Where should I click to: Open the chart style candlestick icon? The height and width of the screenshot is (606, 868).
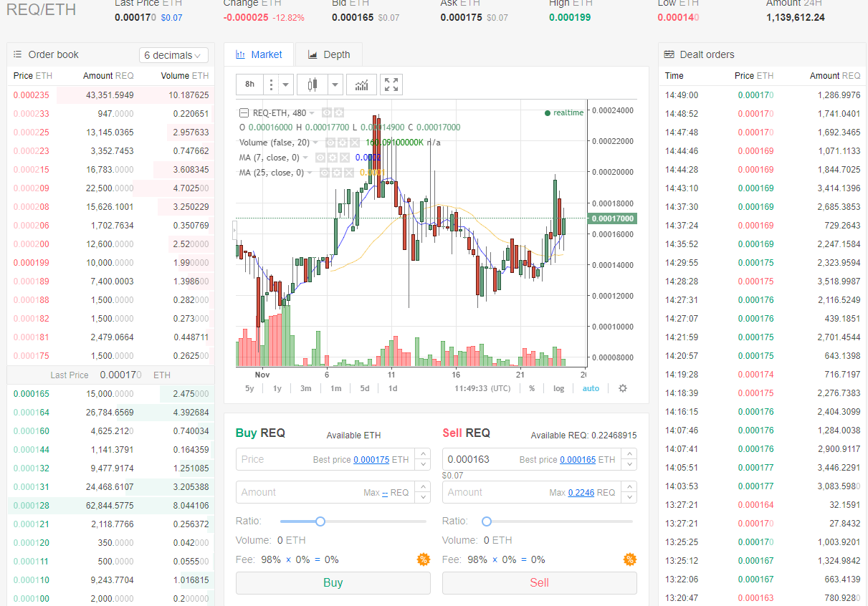pos(311,85)
